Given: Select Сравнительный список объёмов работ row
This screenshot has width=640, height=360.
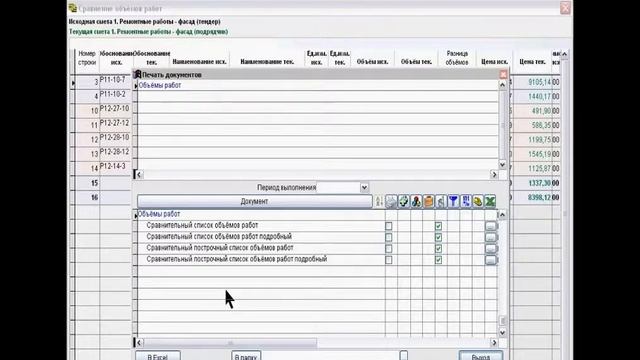Looking at the screenshot, I should (202, 225).
